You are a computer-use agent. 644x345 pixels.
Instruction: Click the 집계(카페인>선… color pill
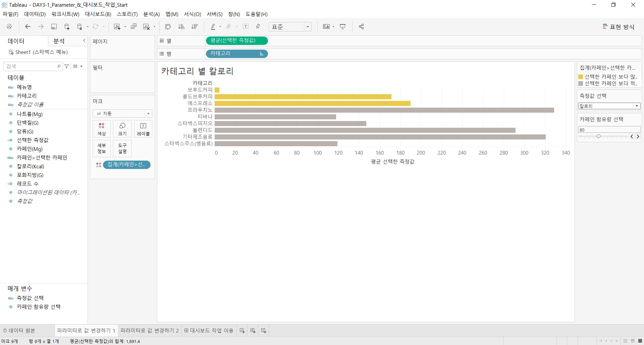(x=127, y=165)
